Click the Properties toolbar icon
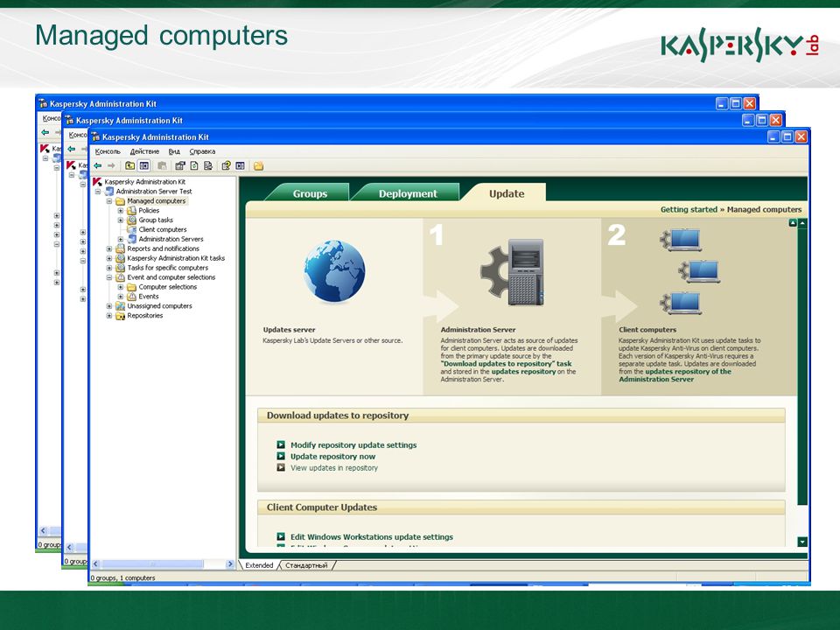This screenshot has width=840, height=630. point(180,166)
